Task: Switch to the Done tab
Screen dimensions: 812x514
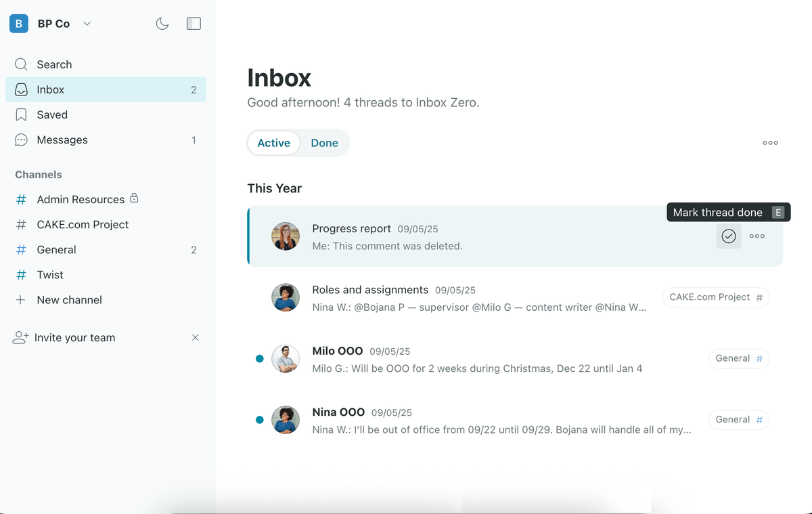Action: click(x=324, y=143)
